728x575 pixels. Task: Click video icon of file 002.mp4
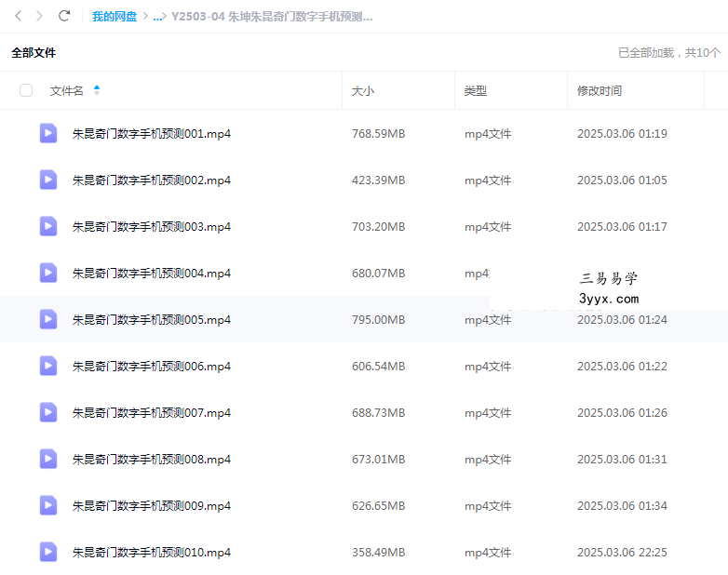click(48, 180)
